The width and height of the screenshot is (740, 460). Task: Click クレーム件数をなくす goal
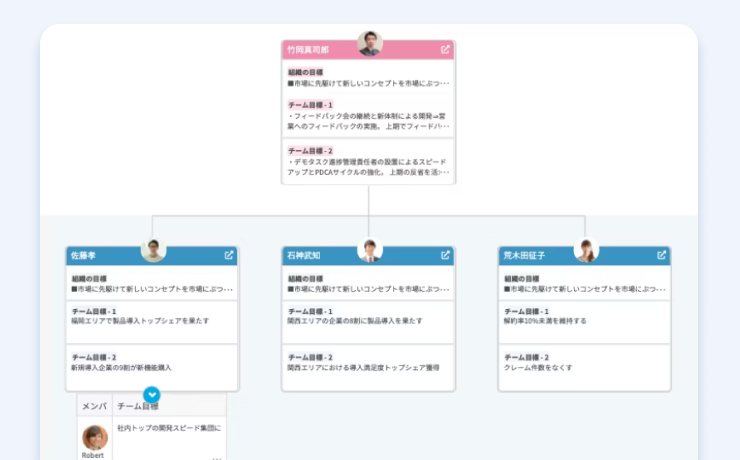point(538,368)
